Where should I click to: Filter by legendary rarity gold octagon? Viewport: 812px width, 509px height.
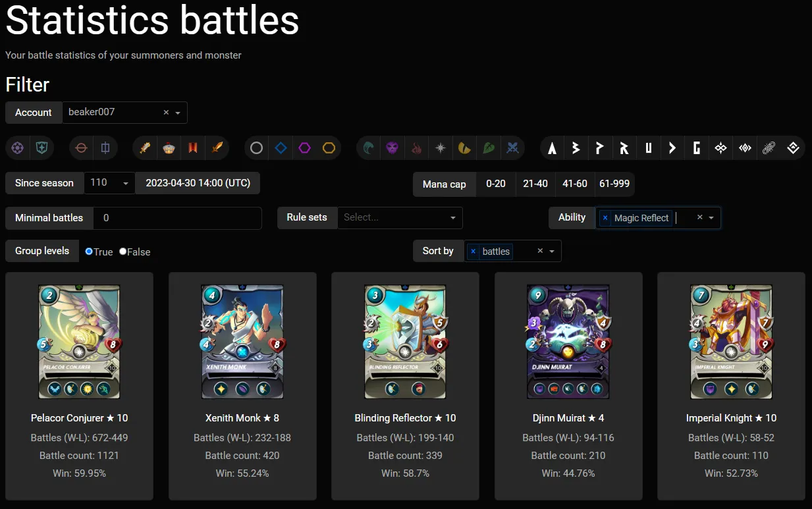pos(329,148)
